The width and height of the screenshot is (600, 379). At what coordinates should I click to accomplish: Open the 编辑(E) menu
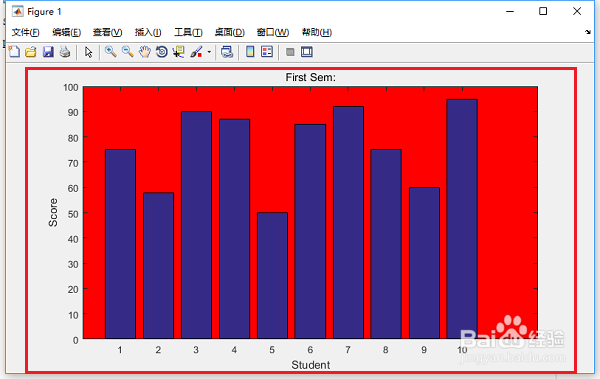(67, 32)
